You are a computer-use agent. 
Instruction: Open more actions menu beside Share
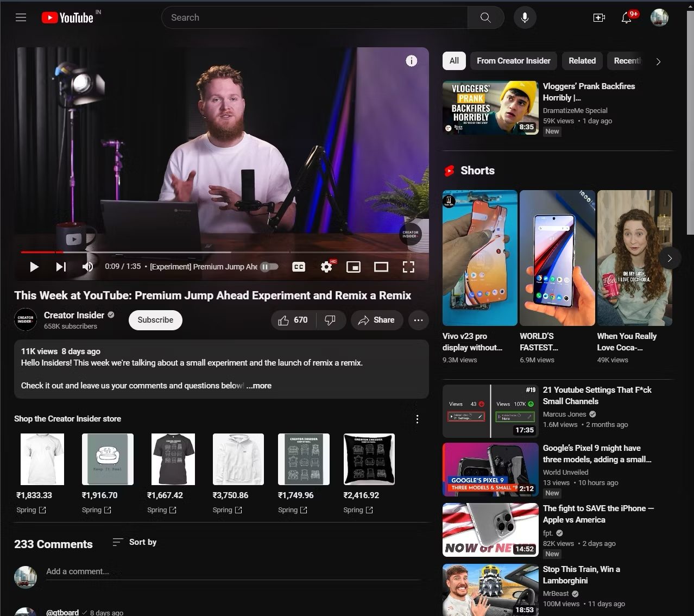418,320
